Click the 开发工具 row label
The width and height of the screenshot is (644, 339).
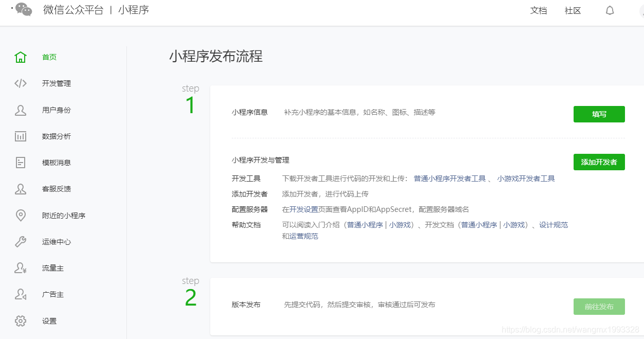(246, 179)
